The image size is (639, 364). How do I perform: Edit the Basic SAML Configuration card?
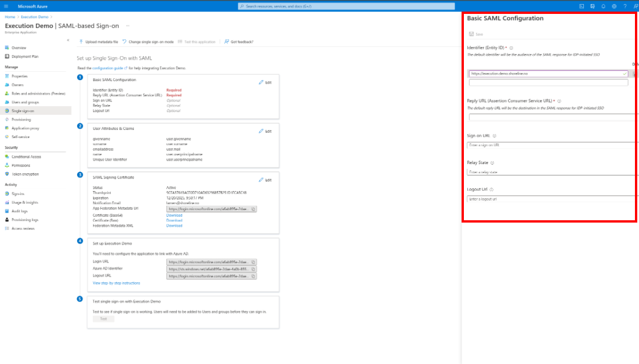266,82
